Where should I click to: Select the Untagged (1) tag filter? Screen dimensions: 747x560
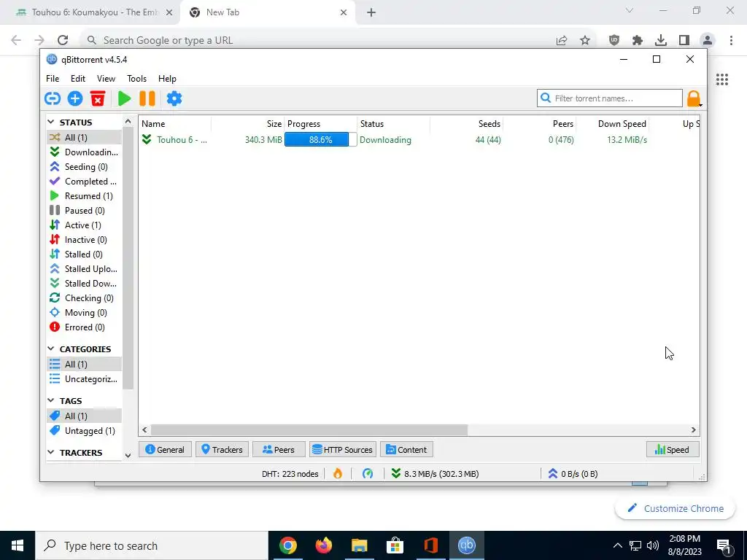[85, 430]
